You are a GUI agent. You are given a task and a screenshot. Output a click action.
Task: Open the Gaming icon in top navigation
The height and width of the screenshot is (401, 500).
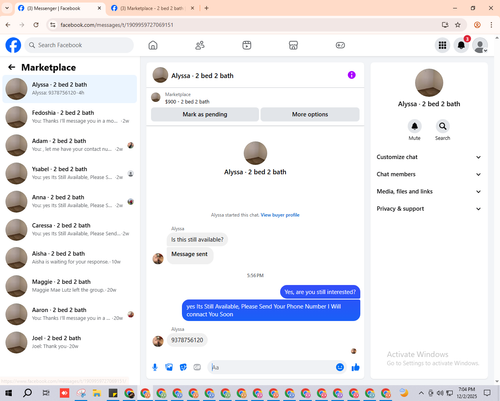pyautogui.click(x=340, y=45)
